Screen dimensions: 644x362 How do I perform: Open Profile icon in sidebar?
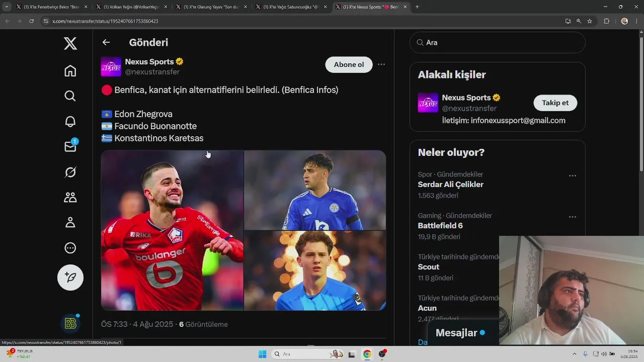(70, 222)
